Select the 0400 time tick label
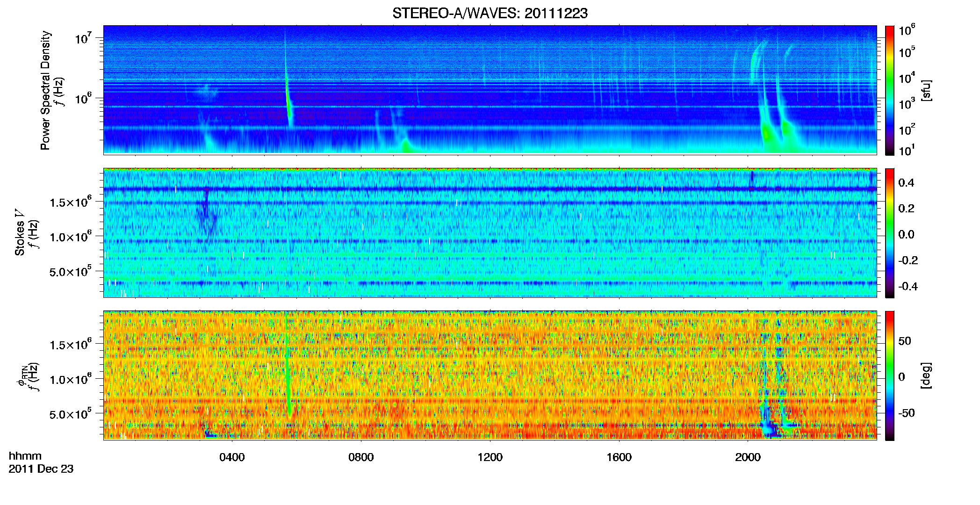 232,457
